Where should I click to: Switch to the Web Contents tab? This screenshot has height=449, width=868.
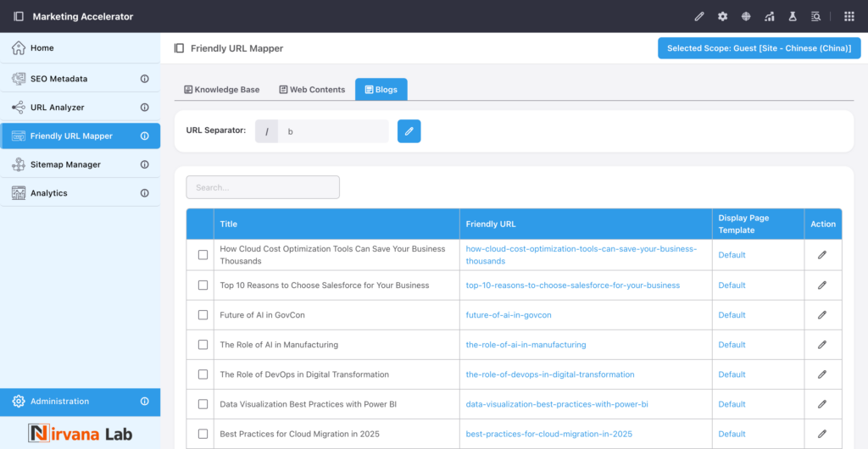(x=312, y=90)
